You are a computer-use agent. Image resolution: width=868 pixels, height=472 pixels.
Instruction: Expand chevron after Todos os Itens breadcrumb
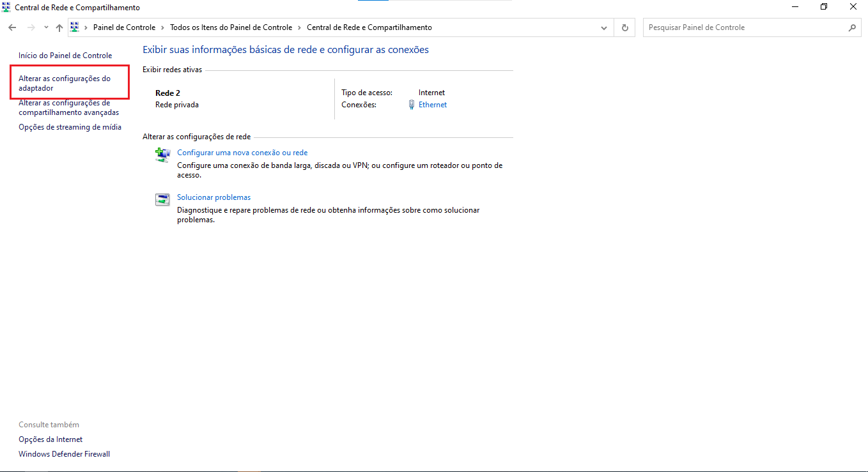point(300,27)
